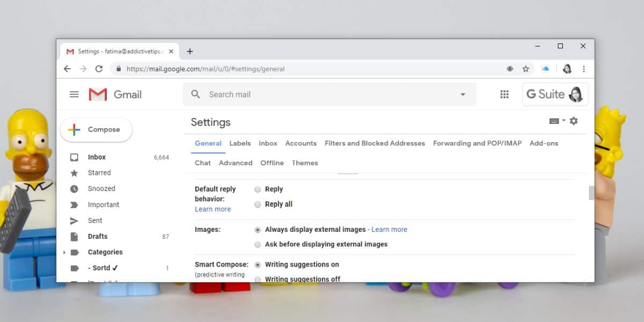Click the Sent arrow icon
This screenshot has height=322, width=644.
[75, 221]
